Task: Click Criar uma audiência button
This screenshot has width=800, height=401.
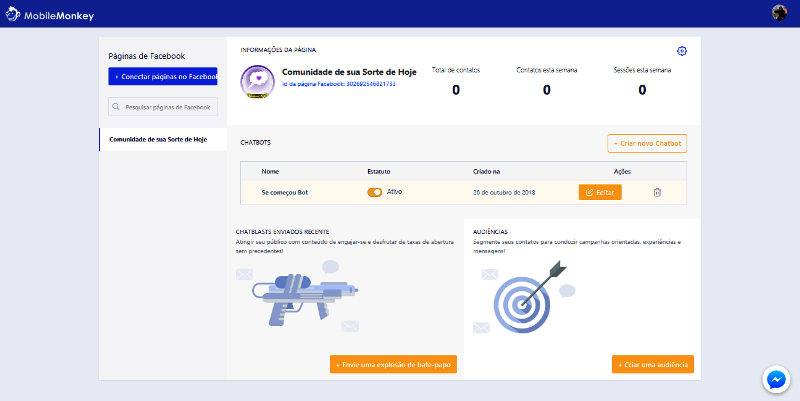Action: 653,364
